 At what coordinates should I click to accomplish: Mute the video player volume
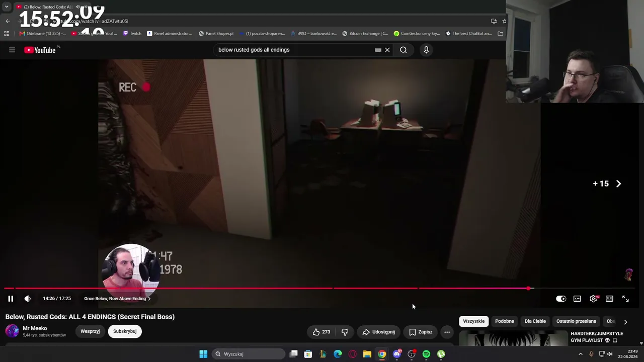28,299
